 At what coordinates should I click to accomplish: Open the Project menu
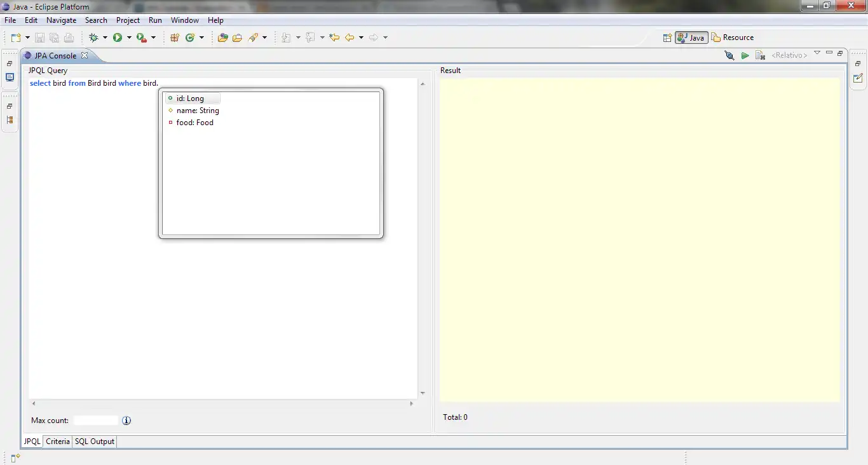(128, 20)
